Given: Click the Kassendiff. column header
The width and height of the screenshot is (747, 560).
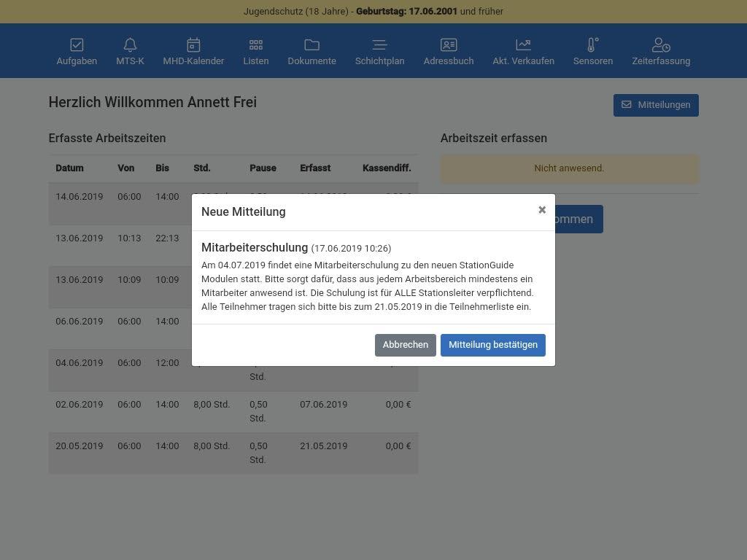Looking at the screenshot, I should (387, 168).
